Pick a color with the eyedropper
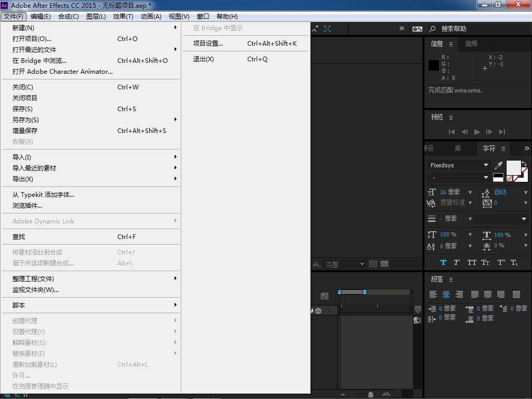The image size is (532, 399). pos(498,165)
